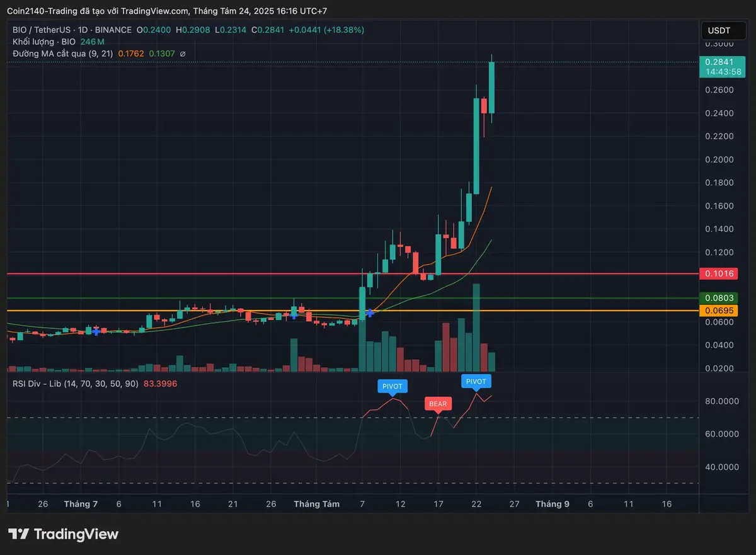Click the TradingView logo
The width and height of the screenshot is (756, 555).
[63, 534]
